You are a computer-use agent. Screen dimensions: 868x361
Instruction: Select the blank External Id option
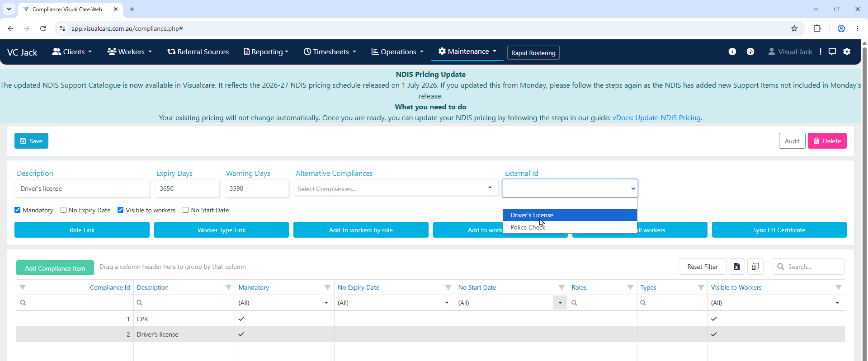coord(570,203)
